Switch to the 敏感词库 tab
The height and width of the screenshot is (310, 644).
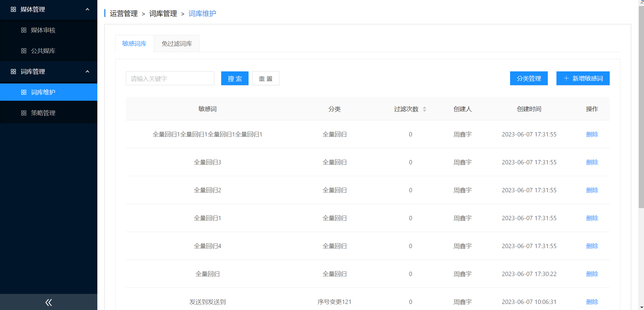[x=134, y=43]
